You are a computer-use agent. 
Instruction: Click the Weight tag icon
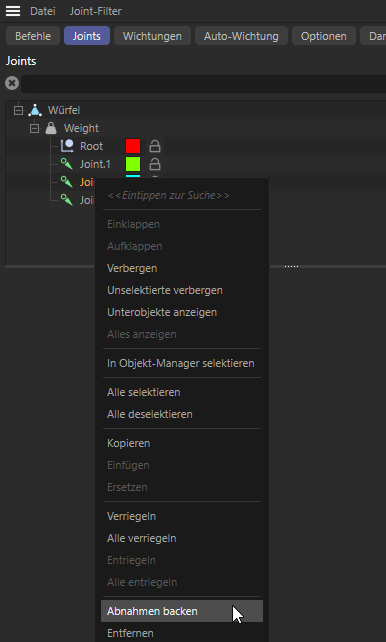pyautogui.click(x=51, y=128)
